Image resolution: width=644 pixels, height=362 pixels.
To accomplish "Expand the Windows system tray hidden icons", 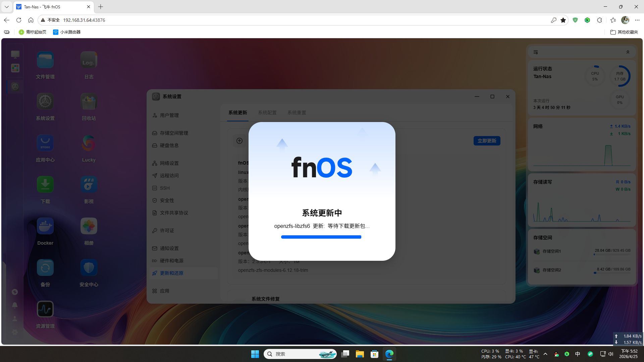I will tap(545, 354).
